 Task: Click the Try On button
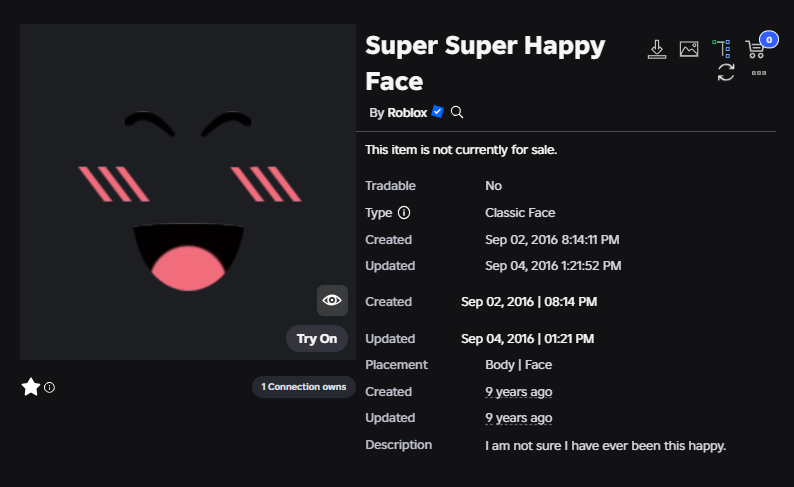coord(317,339)
